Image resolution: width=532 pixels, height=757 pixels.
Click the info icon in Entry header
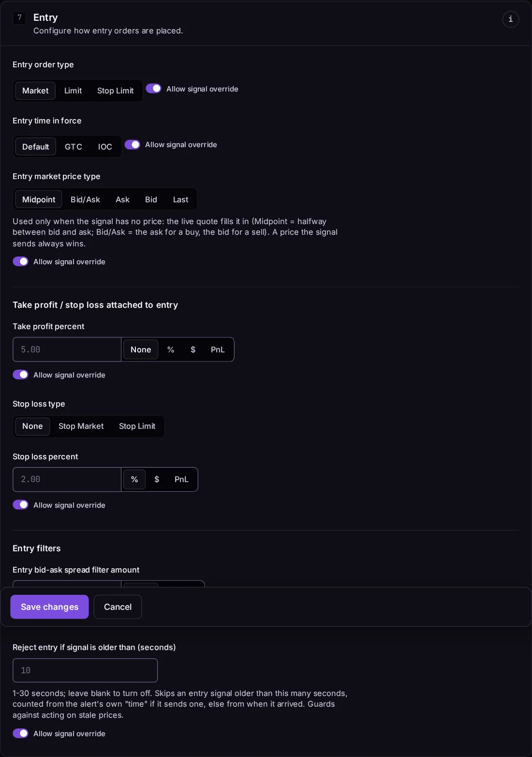(511, 19)
